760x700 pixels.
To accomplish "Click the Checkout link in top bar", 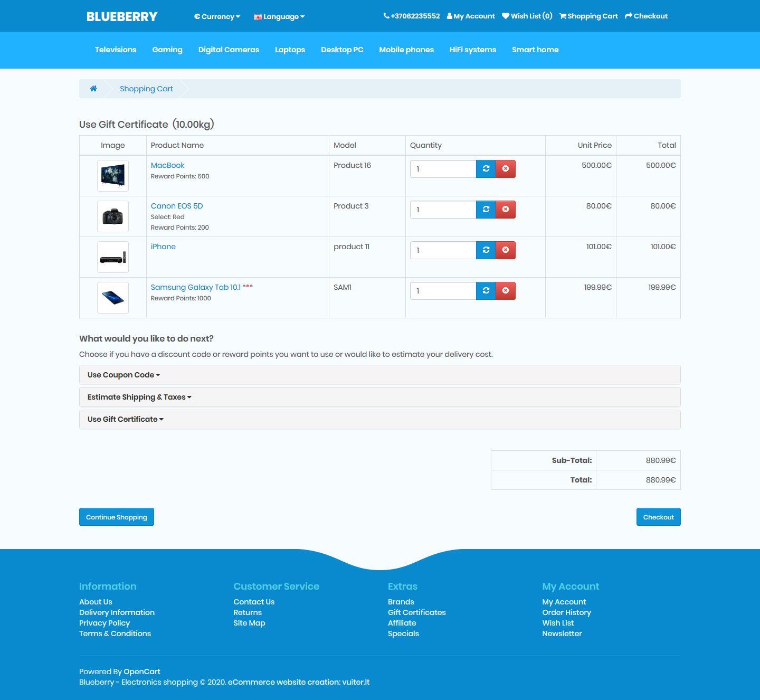I will click(x=646, y=16).
